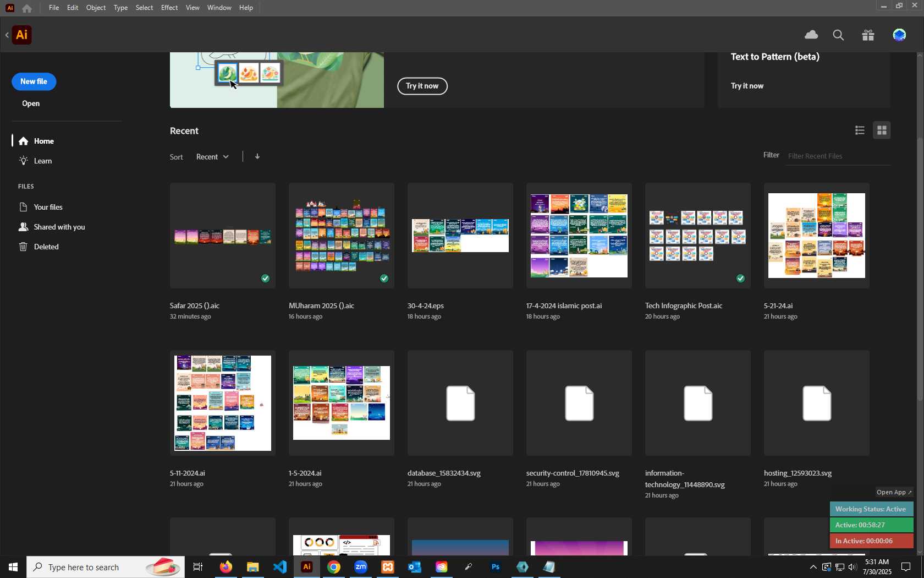
Task: Open the Learn section
Action: pos(43,161)
